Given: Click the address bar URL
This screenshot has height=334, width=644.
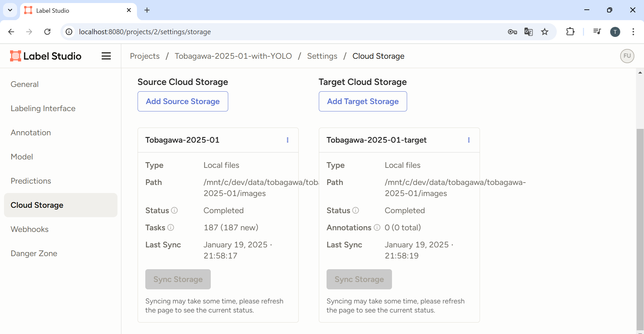Looking at the screenshot, I should coord(145,32).
